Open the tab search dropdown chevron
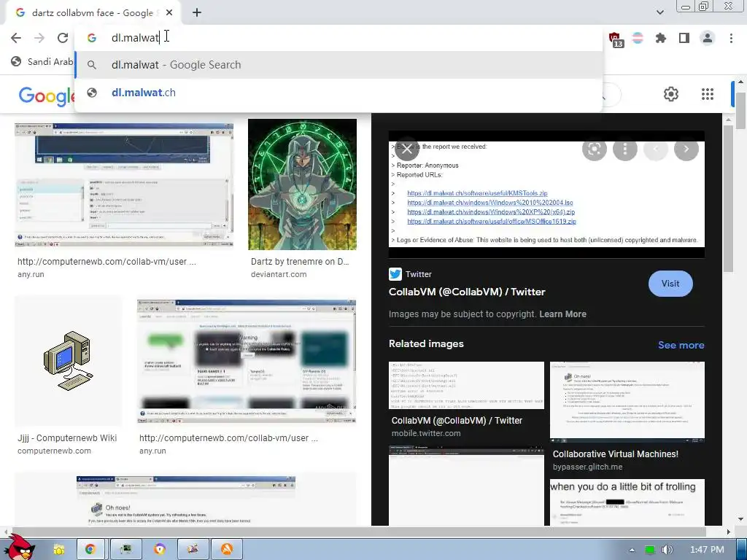 point(659,12)
